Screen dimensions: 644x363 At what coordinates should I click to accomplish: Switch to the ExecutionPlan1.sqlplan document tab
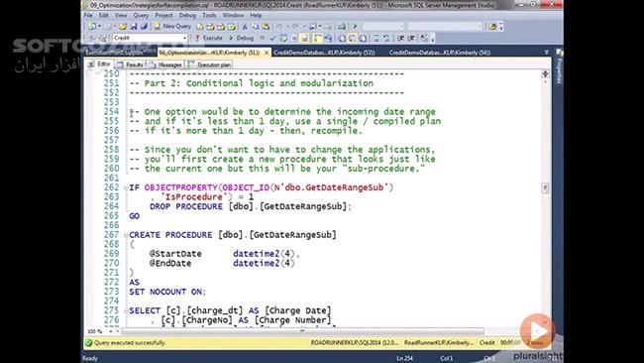[x=114, y=53]
